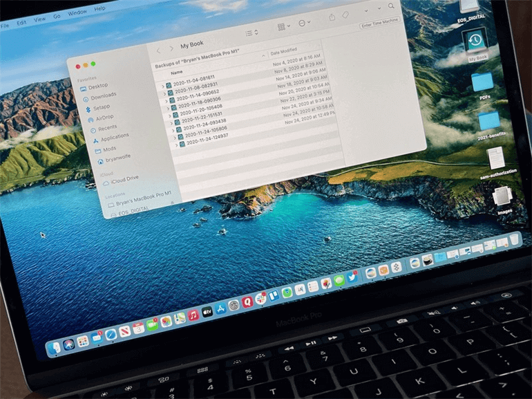Open Messages from the Dock
The image size is (532, 399).
pos(339,281)
